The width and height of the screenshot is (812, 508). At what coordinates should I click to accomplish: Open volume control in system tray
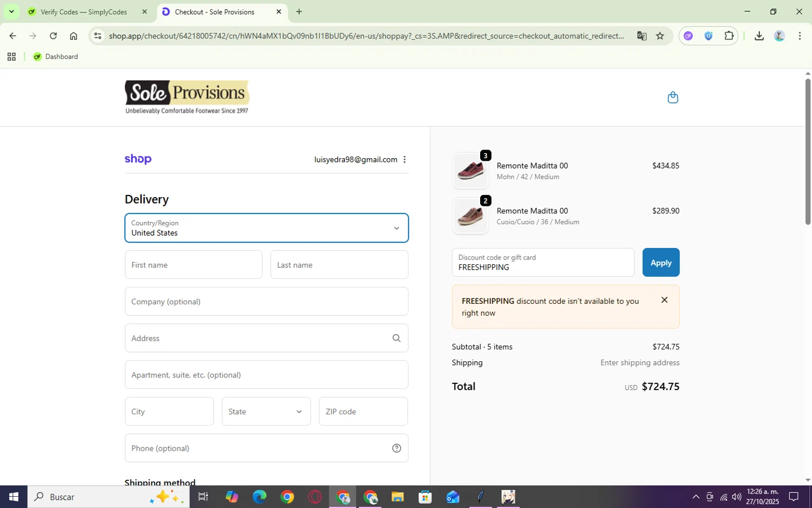click(737, 497)
